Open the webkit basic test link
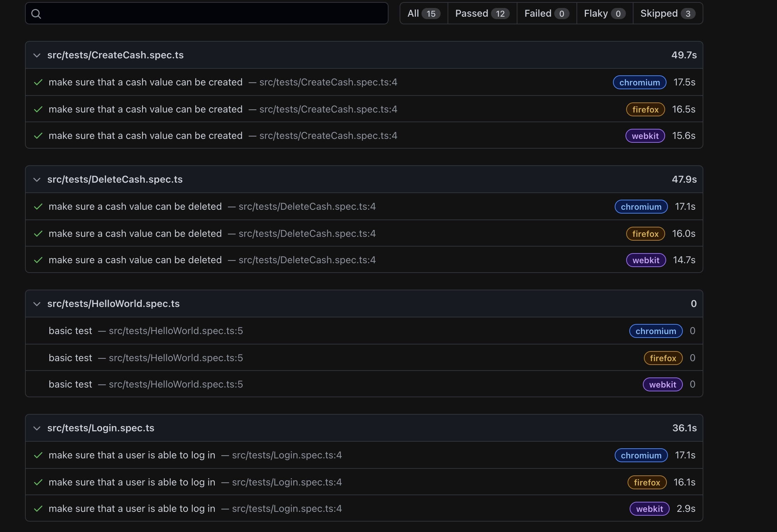 (x=70, y=384)
